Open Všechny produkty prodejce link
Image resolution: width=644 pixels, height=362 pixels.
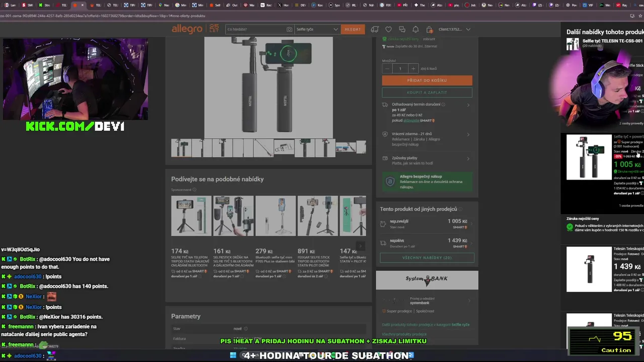pyautogui.click(x=404, y=334)
